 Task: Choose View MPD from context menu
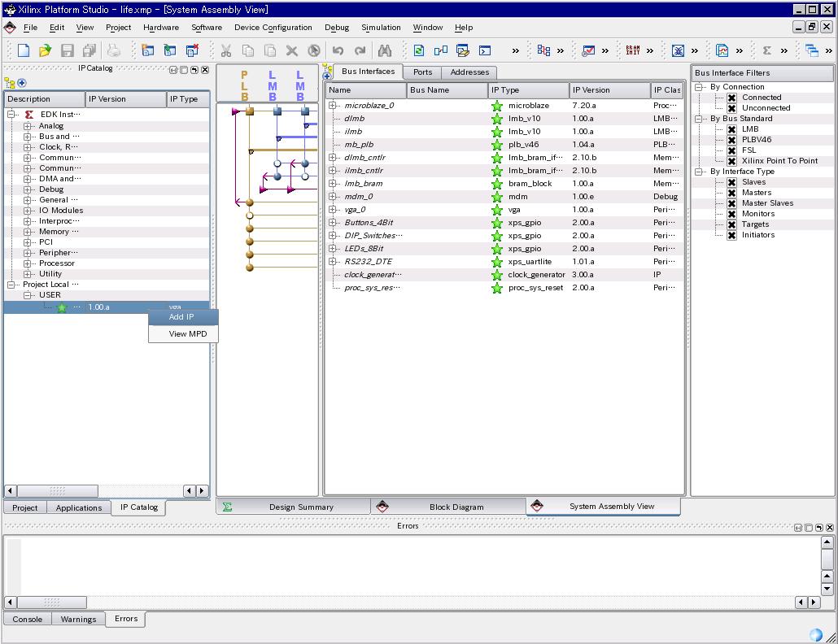pyautogui.click(x=183, y=333)
